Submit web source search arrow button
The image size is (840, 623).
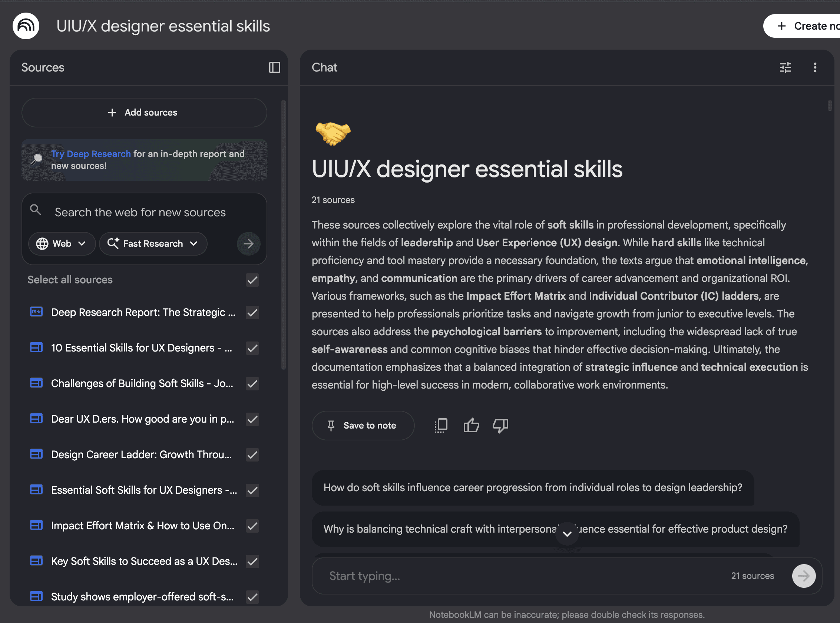click(248, 244)
